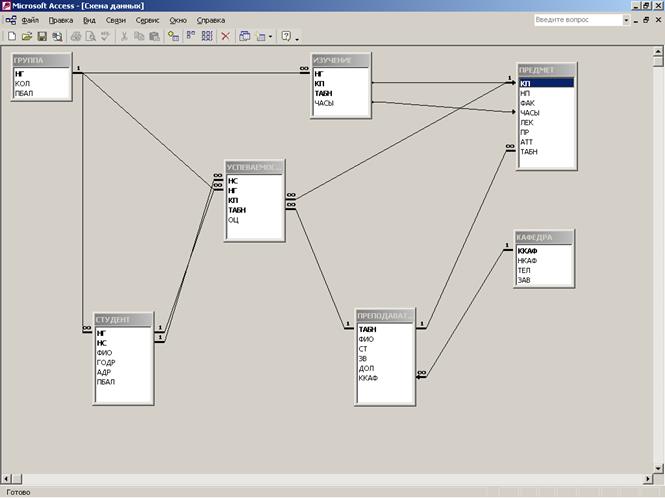The height and width of the screenshot is (498, 665).
Task: Click the New document toolbar icon
Action: [12, 36]
